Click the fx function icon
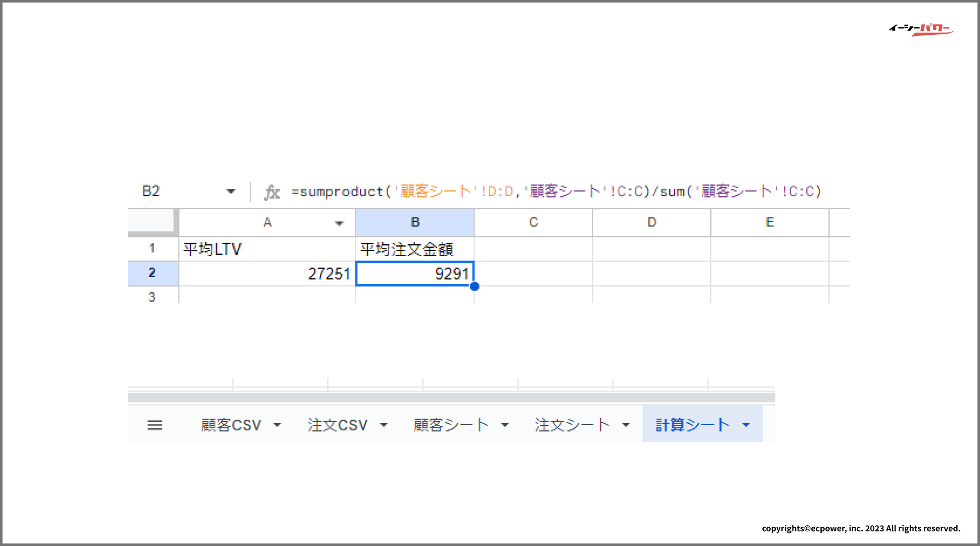The height and width of the screenshot is (546, 980). (272, 192)
